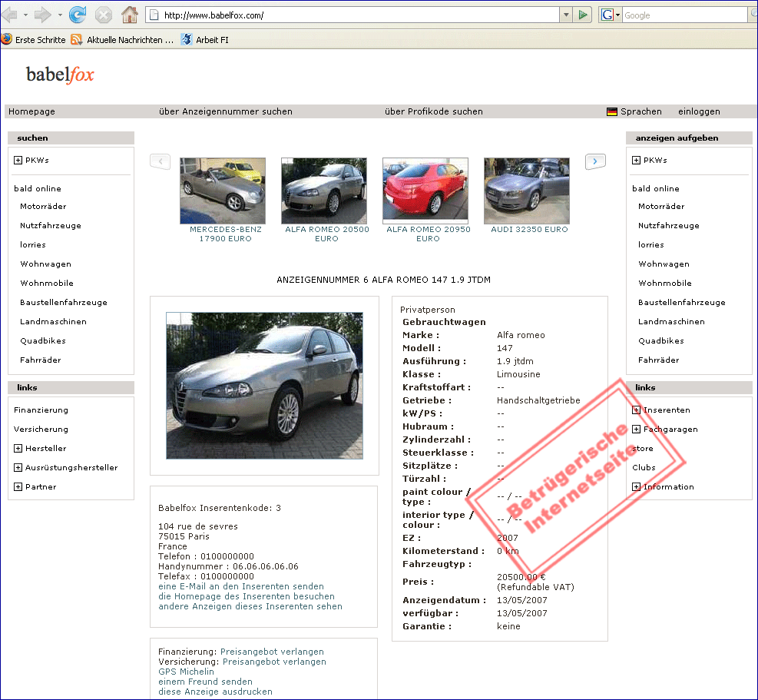The image size is (758, 700).
Task: Click the previous carousel arrow
Action: coord(160,161)
